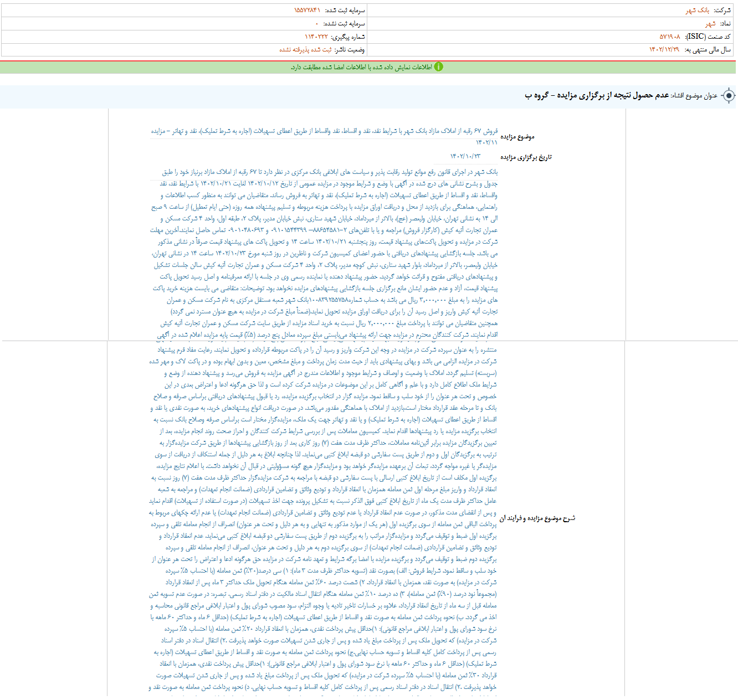Screen dimensions: 738x700
Task: Select auction date value 1402/10/23
Action: click(465, 157)
